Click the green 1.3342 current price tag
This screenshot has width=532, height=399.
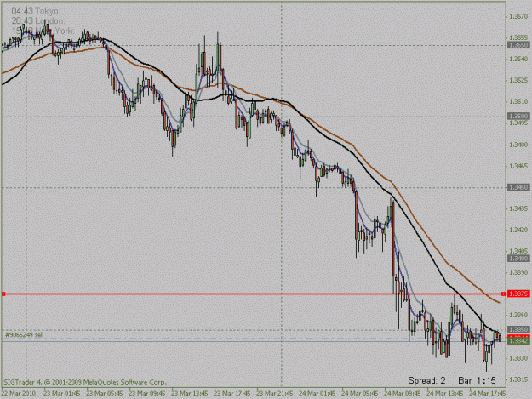tap(518, 341)
